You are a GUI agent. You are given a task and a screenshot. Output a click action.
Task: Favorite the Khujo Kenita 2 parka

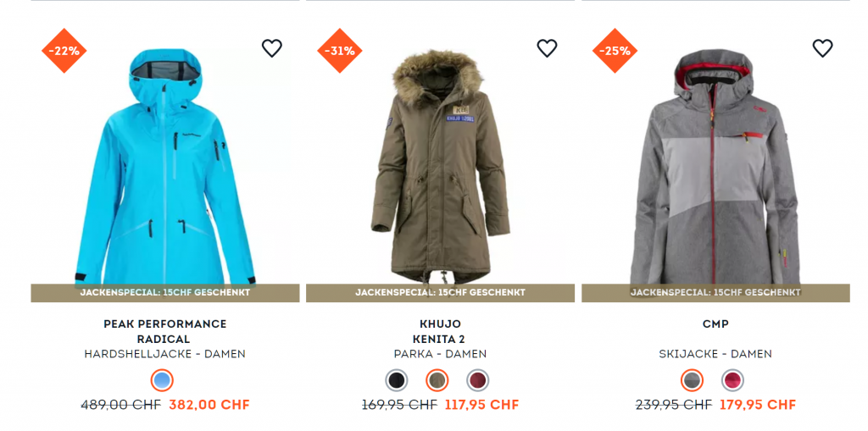pos(547,48)
